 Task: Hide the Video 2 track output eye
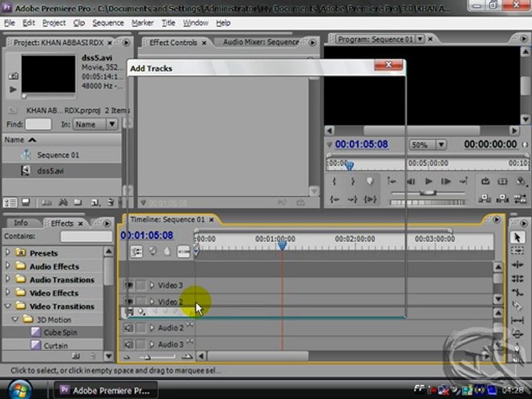(x=129, y=301)
